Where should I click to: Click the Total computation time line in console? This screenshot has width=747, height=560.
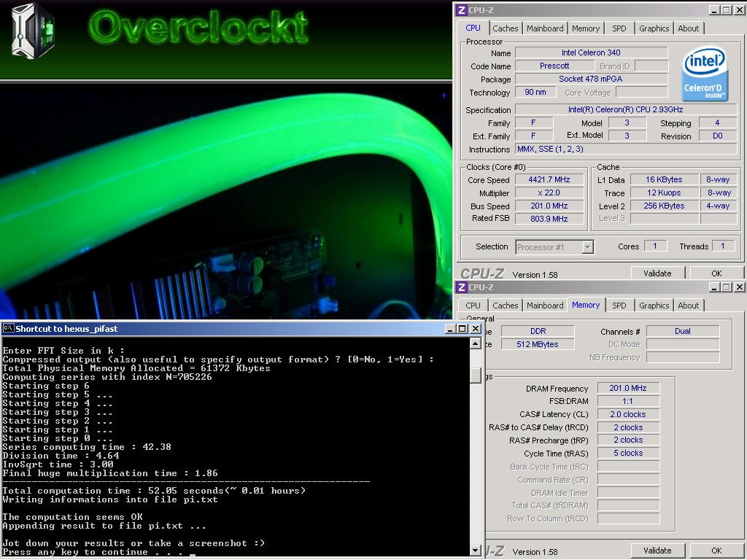(x=155, y=491)
